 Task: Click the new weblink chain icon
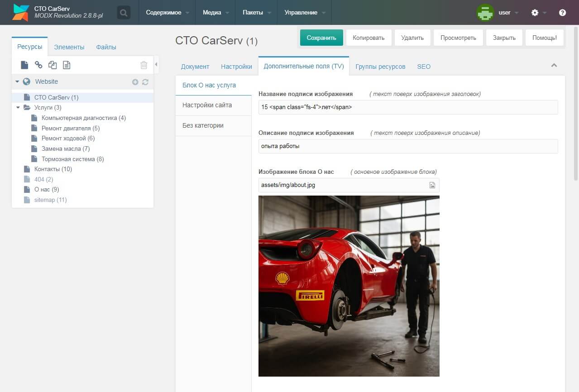click(38, 65)
